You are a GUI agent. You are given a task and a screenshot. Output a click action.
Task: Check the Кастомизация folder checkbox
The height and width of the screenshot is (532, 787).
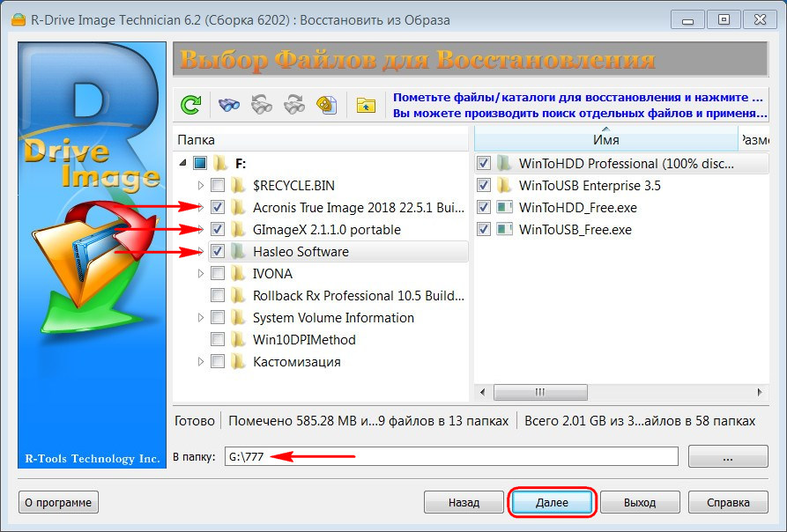[218, 361]
